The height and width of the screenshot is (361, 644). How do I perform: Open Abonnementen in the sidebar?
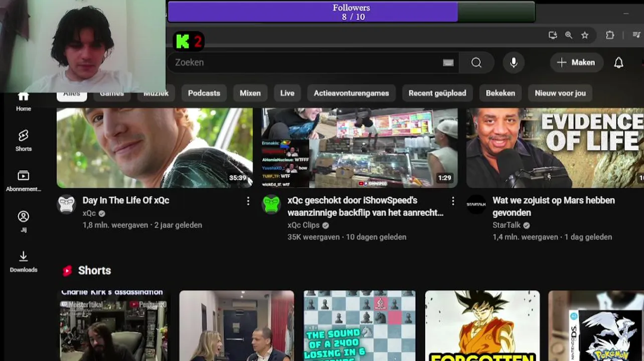pyautogui.click(x=23, y=181)
